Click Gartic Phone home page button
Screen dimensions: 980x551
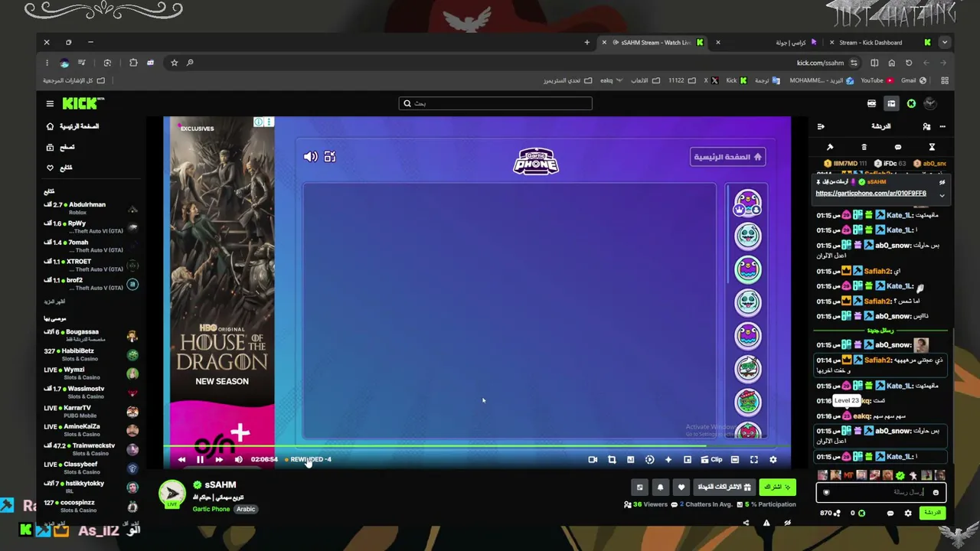[727, 157]
